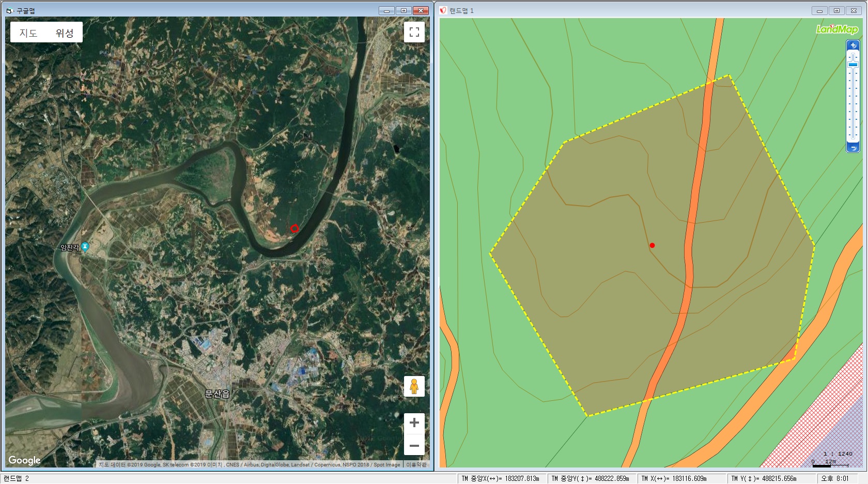Switch Google map to 지도 view
This screenshot has height=484, width=868.
coord(28,33)
